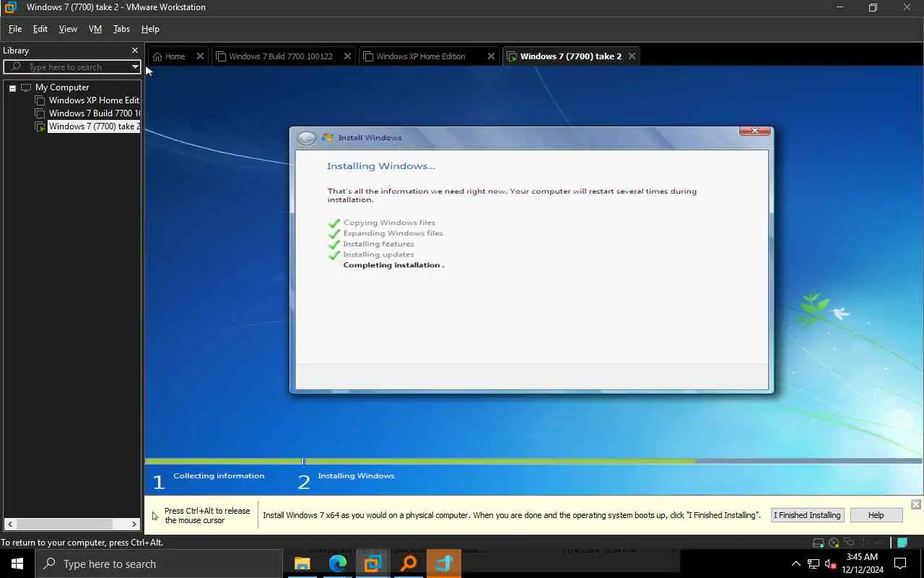Viewport: 924px width, 578px height.
Task: Click the Home tab house icon
Action: [x=157, y=56]
